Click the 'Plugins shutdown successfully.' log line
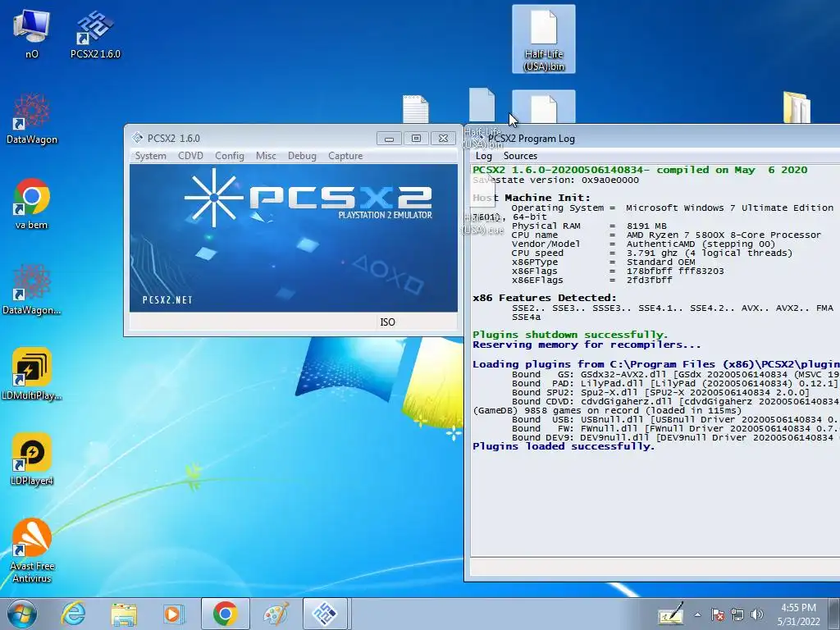Viewport: 840px width, 630px height. pyautogui.click(x=570, y=335)
